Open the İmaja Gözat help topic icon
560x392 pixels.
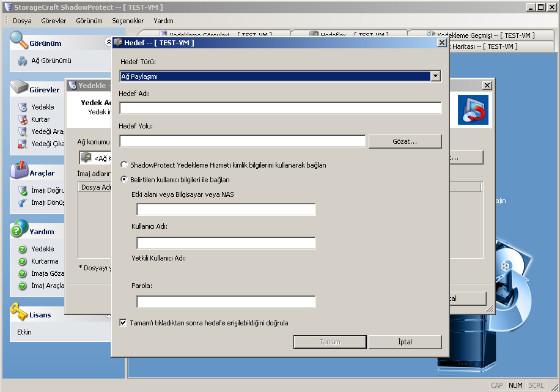[23, 273]
